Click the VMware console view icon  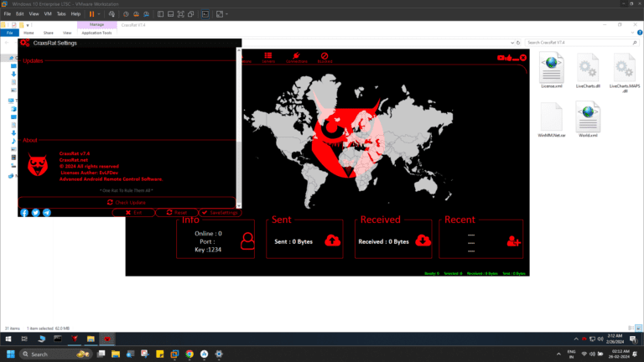click(205, 14)
